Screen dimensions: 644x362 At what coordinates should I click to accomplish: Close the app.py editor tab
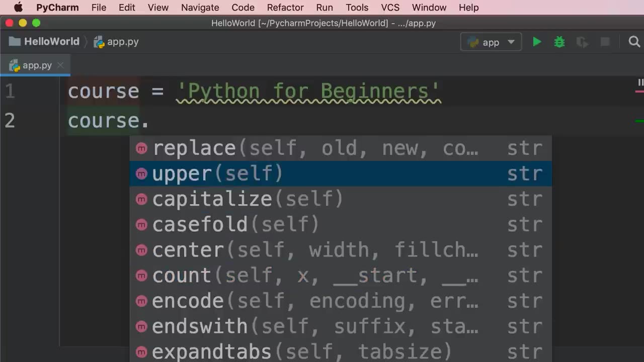[60, 65]
